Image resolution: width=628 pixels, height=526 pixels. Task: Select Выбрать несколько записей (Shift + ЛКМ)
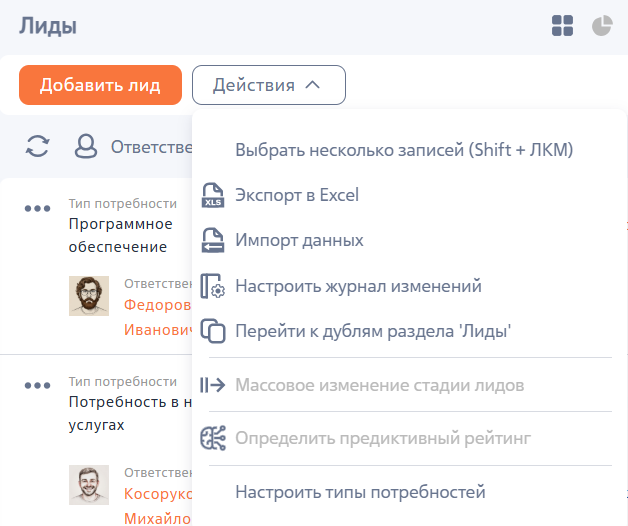pos(404,150)
